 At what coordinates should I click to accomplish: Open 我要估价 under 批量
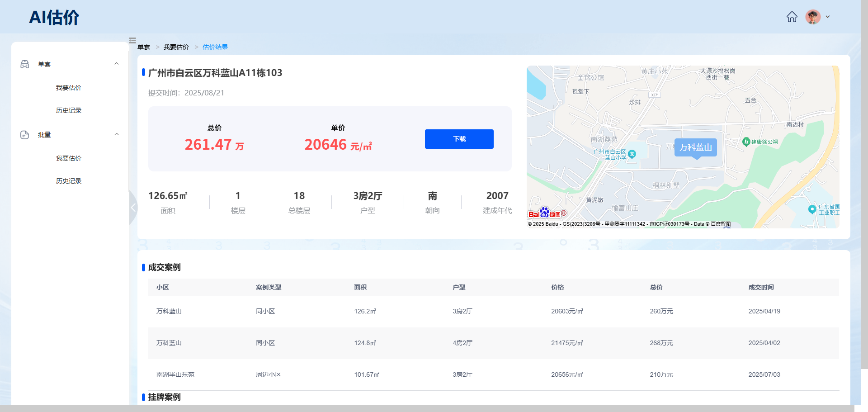click(69, 158)
